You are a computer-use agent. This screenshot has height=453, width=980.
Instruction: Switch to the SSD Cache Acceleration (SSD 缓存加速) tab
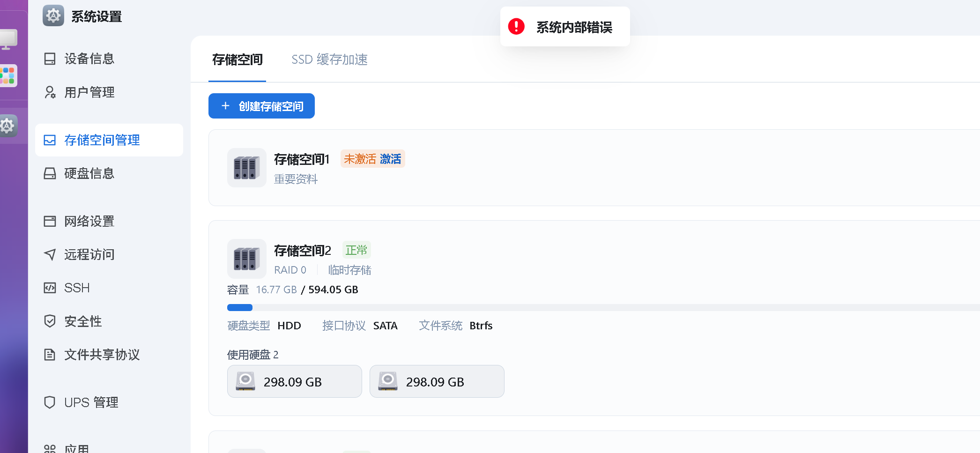pos(330,59)
